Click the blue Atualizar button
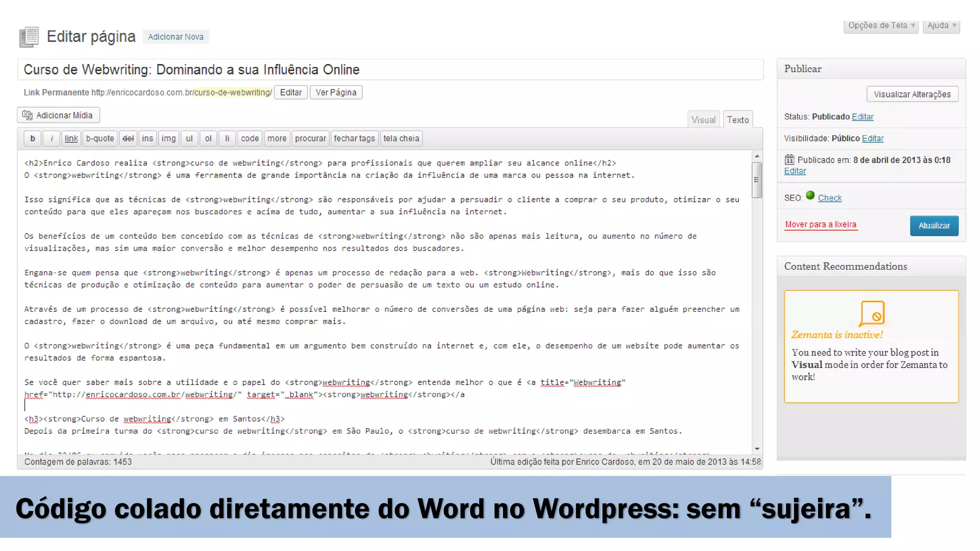 pyautogui.click(x=934, y=226)
